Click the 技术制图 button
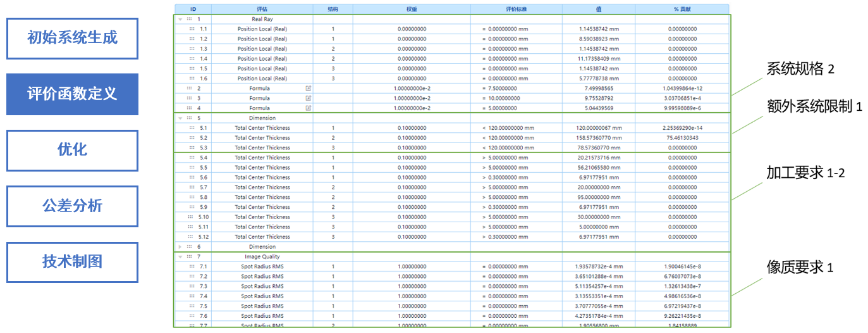Screen dimensions: 868x333 click(72, 261)
